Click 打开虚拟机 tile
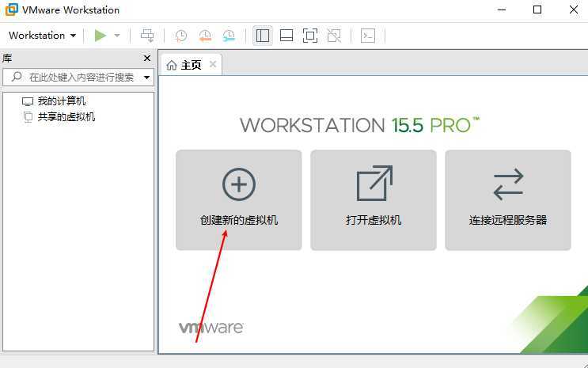Screen dimensions: 588x368 tap(374, 200)
